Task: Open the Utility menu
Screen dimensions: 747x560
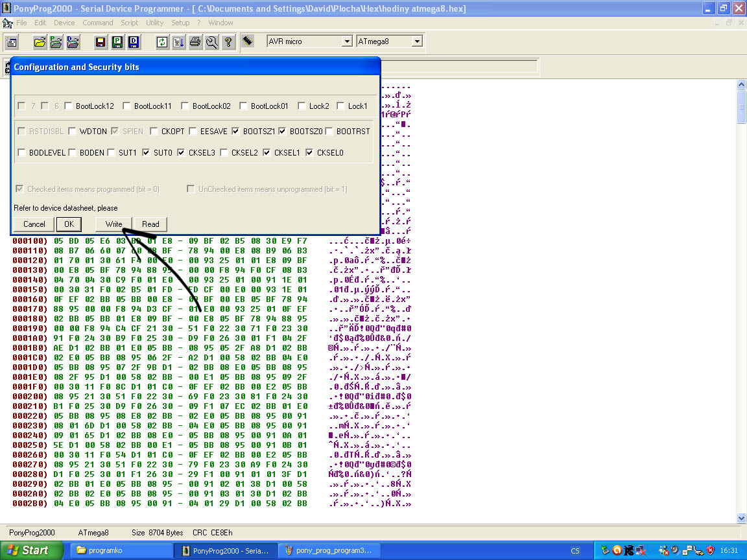Action: coord(154,23)
